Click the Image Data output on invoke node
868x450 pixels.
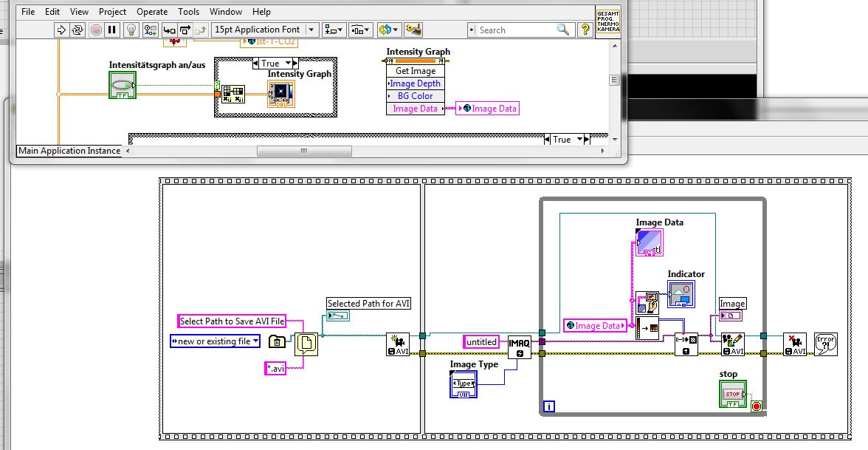coord(415,109)
